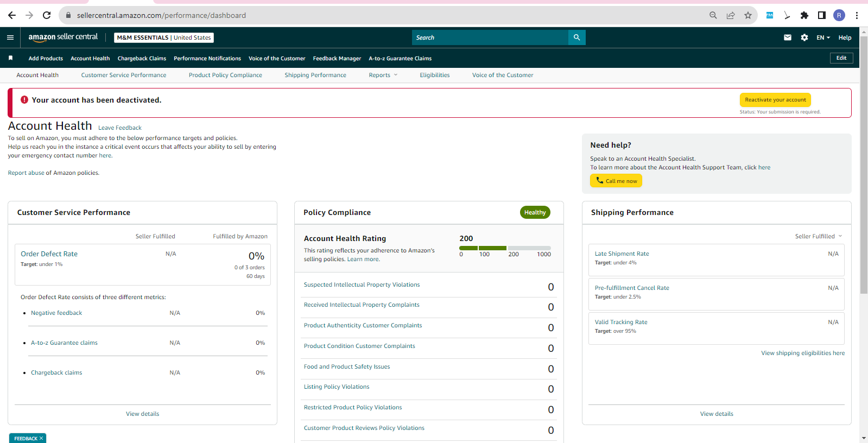Screen dimensions: 868x443
Task: Open the messages envelope icon
Action: 788,37
